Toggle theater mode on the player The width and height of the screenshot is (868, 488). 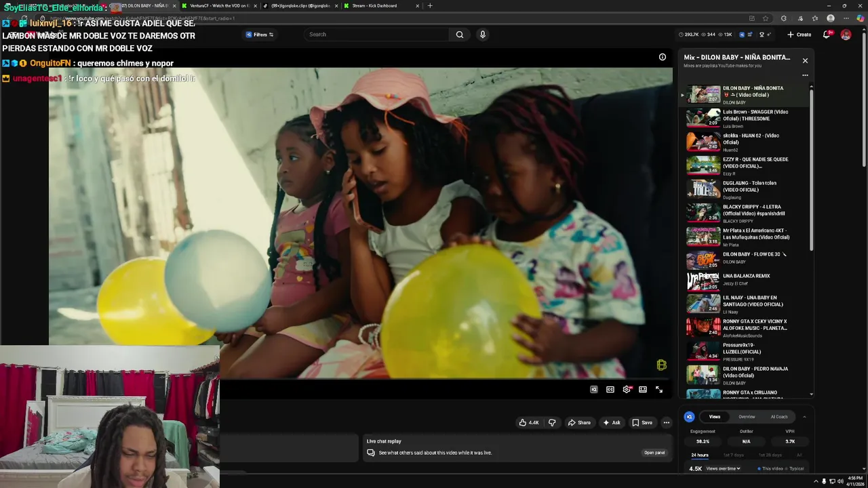click(x=643, y=390)
